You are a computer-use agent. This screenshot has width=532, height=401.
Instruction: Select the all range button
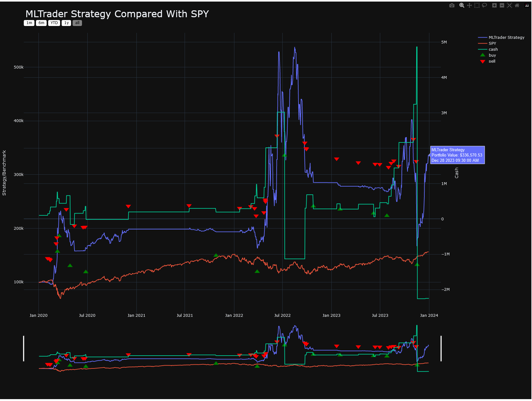(77, 23)
